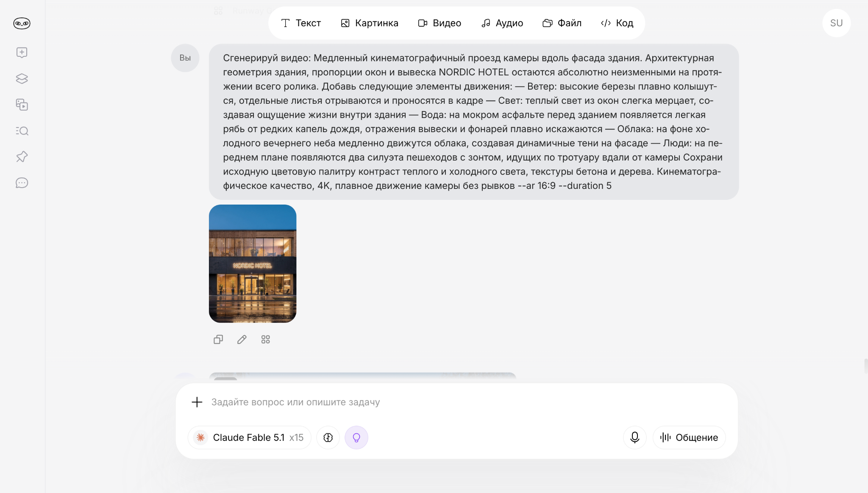The width and height of the screenshot is (868, 493).
Task: Toggle the purple lightbulb thinking mode
Action: 356,438
